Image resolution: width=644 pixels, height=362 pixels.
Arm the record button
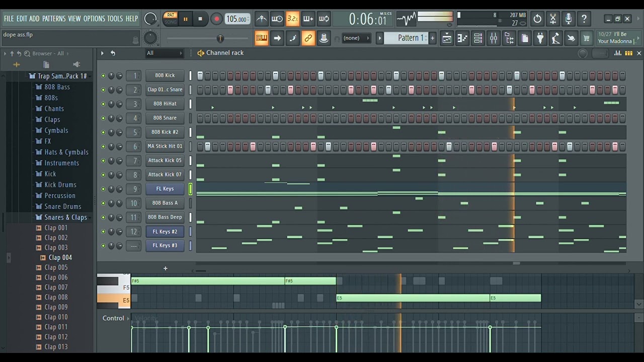(x=216, y=19)
